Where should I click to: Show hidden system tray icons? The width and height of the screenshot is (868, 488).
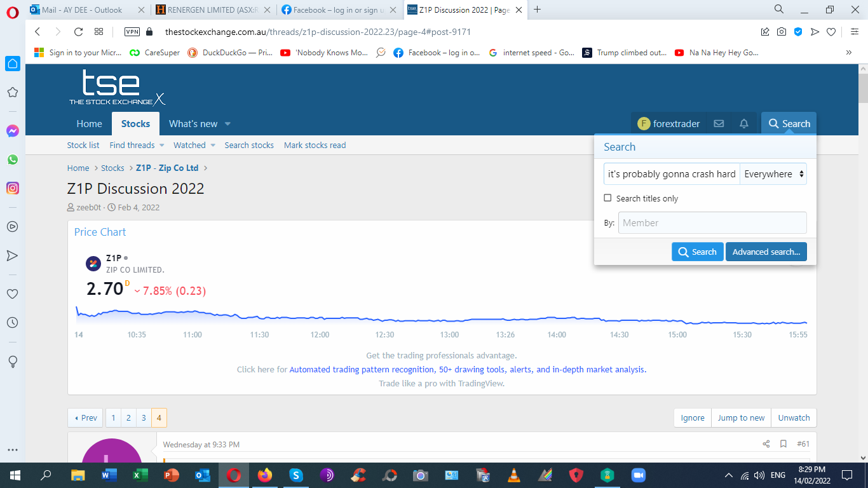[728, 475]
